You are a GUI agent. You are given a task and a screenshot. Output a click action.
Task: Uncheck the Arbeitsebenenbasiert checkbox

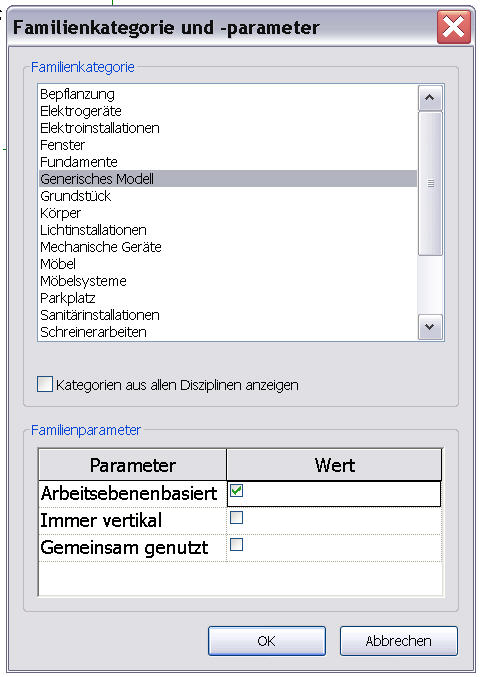click(x=237, y=490)
